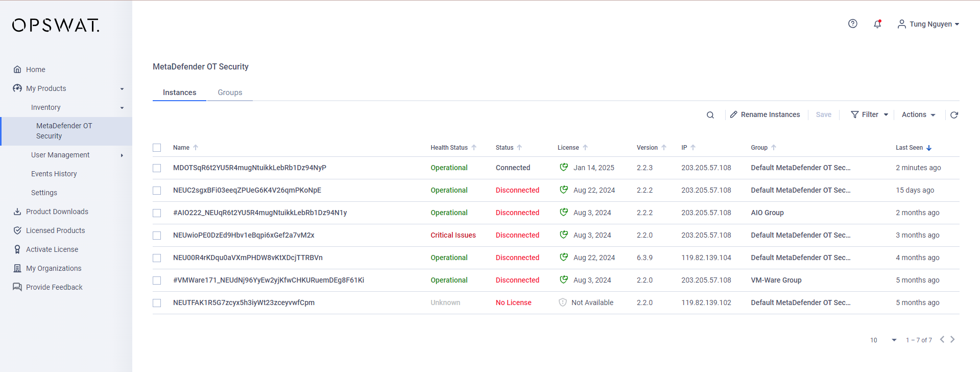Viewport: 980px width, 372px height.
Task: Open the Home sidebar item
Action: 36,69
